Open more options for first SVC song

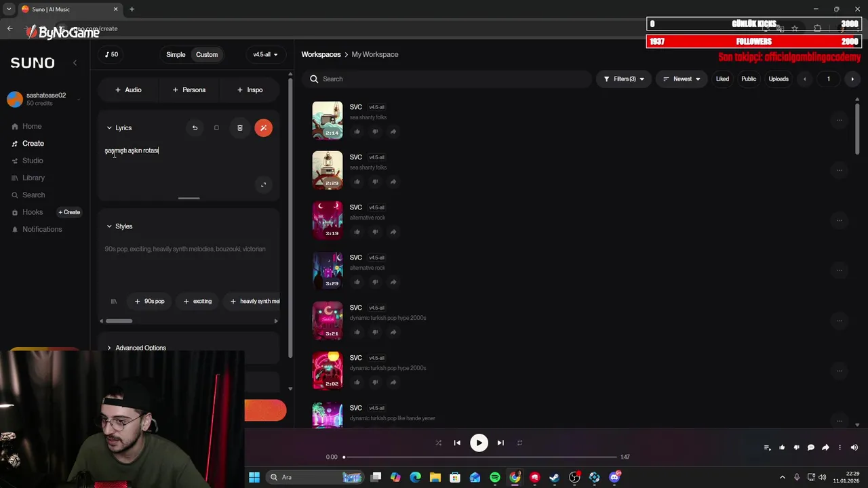(839, 120)
